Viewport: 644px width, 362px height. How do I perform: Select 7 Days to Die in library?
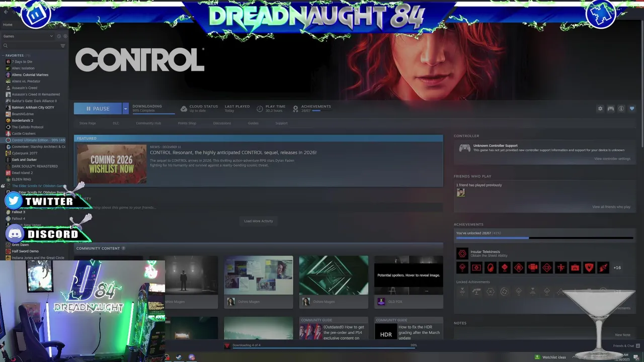pyautogui.click(x=22, y=62)
